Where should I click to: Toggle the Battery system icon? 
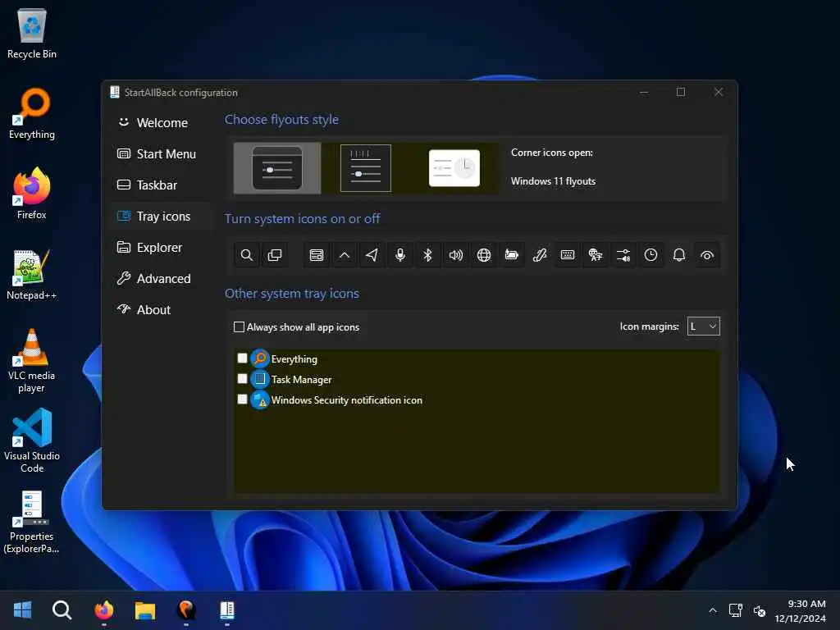point(512,255)
